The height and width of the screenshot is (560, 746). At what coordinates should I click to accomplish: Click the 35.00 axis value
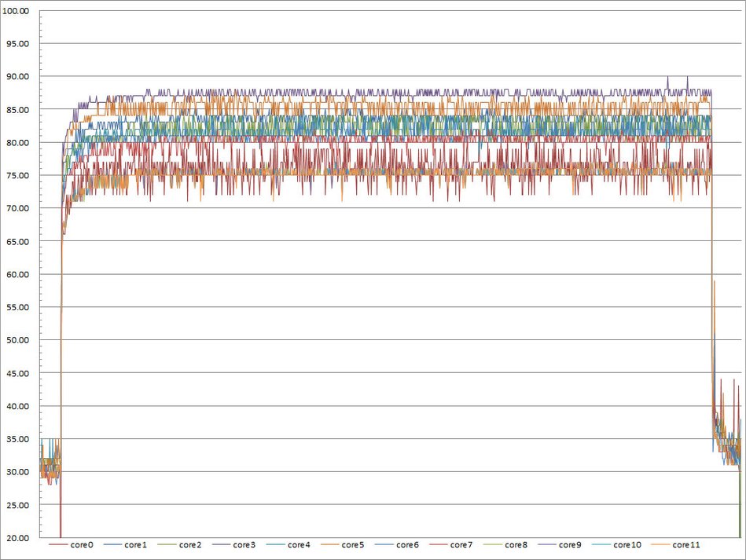tap(17, 439)
